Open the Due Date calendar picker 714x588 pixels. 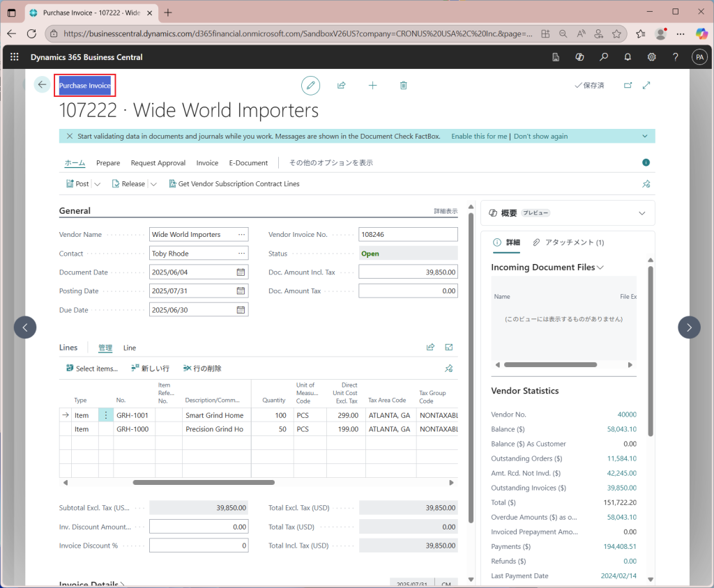[x=241, y=310]
